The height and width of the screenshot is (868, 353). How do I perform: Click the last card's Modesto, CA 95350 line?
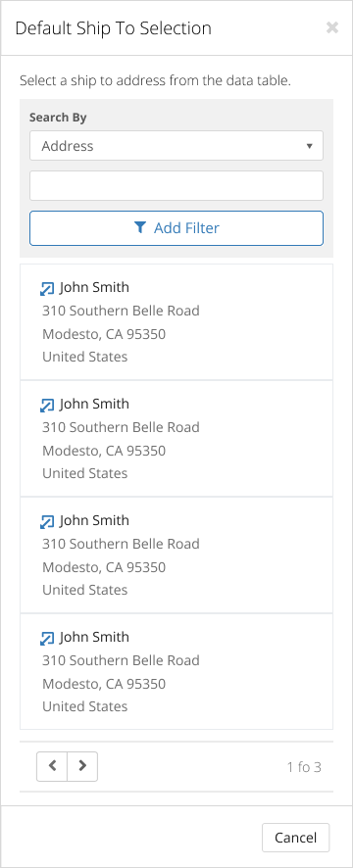click(x=104, y=684)
